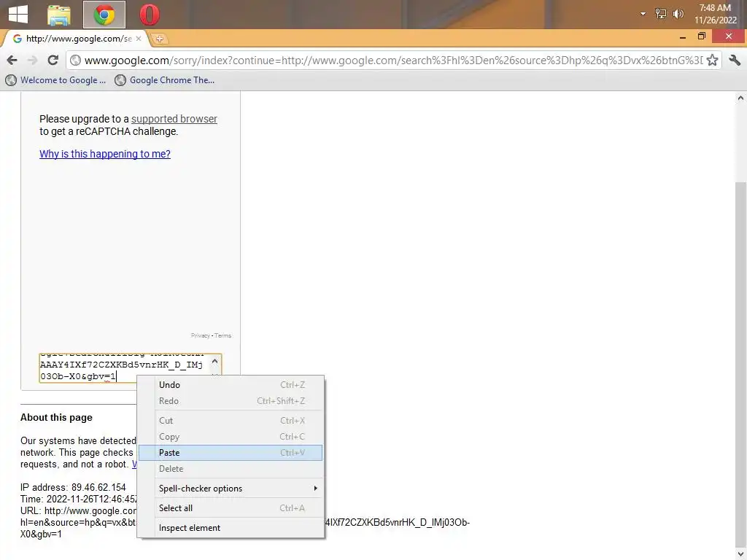
Task: Open the clock showing 7:48 AM
Action: pyautogui.click(x=715, y=7)
